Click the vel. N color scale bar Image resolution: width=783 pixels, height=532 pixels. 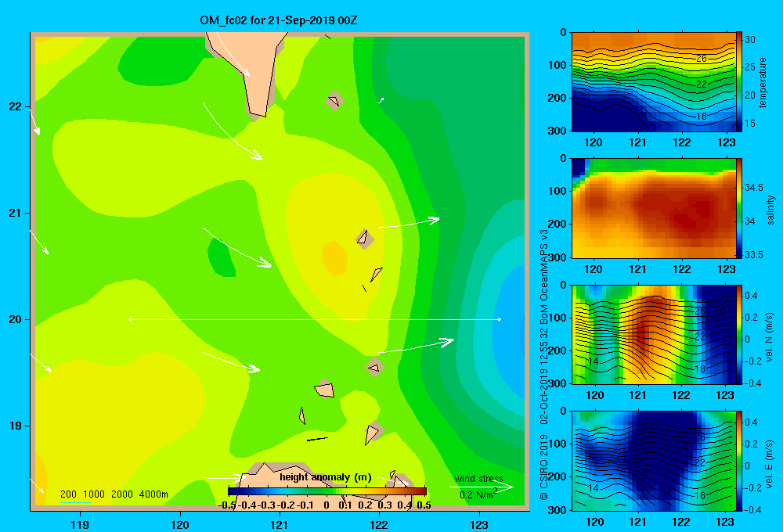point(739,334)
